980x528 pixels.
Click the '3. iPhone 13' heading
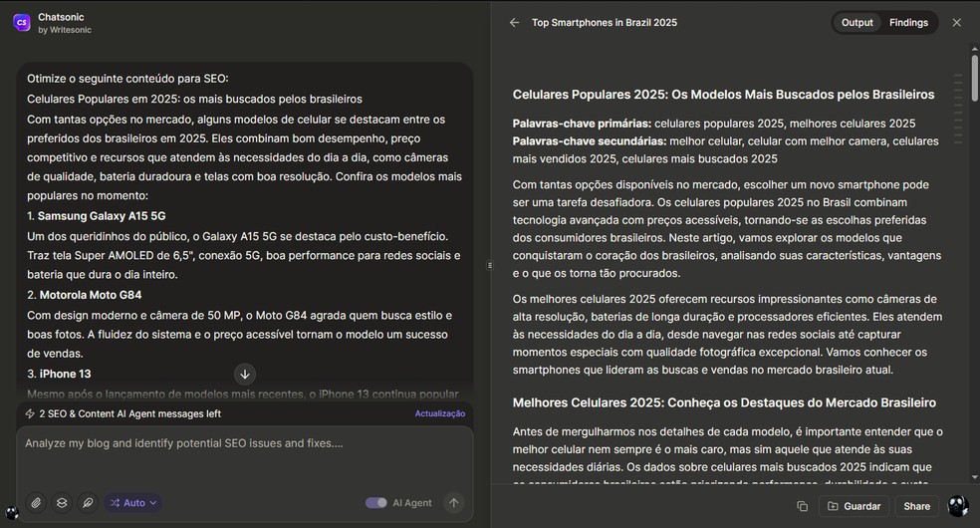tap(59, 374)
